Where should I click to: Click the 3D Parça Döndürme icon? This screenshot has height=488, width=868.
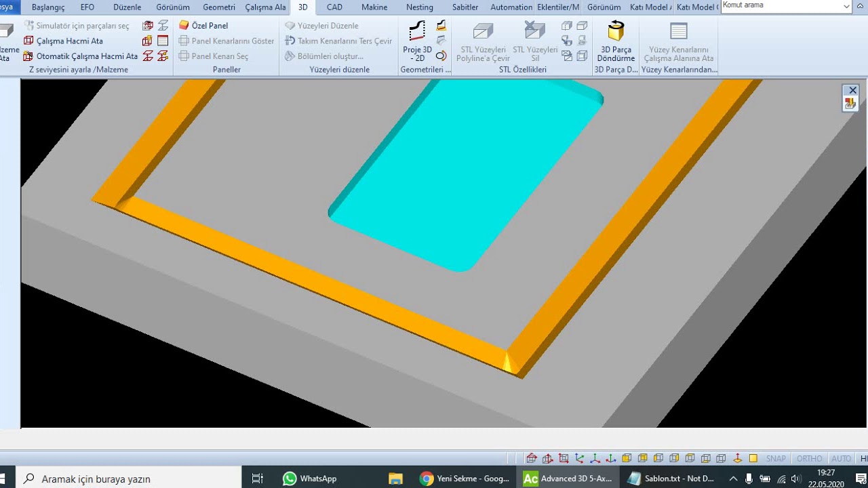[616, 32]
